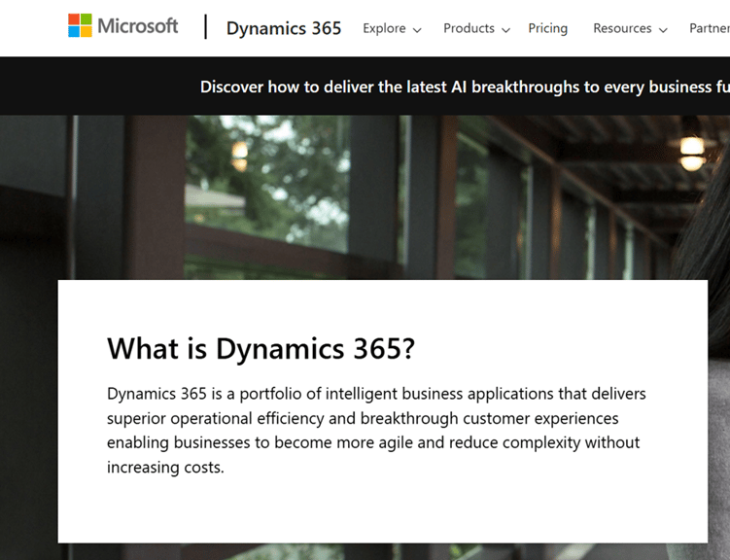Viewport: 730px width, 560px height.
Task: Select the 'What is Dynamics 365?' heading
Action: (x=261, y=348)
